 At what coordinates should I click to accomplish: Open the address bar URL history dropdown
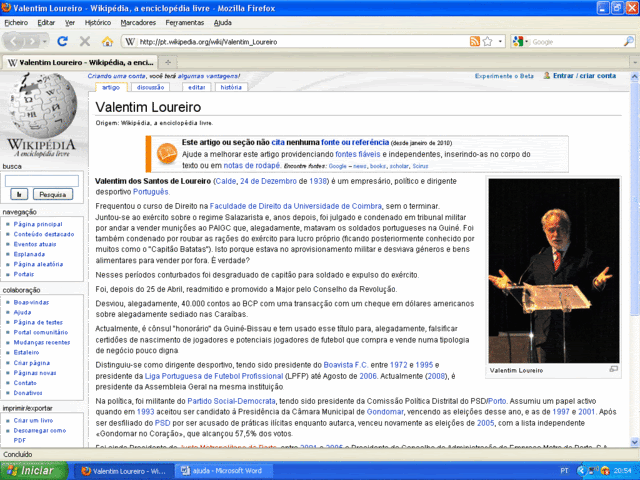pos(500,41)
